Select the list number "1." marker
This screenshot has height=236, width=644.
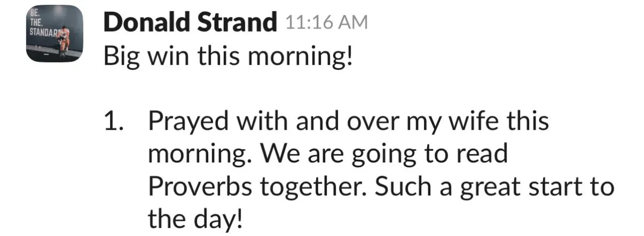(x=114, y=121)
